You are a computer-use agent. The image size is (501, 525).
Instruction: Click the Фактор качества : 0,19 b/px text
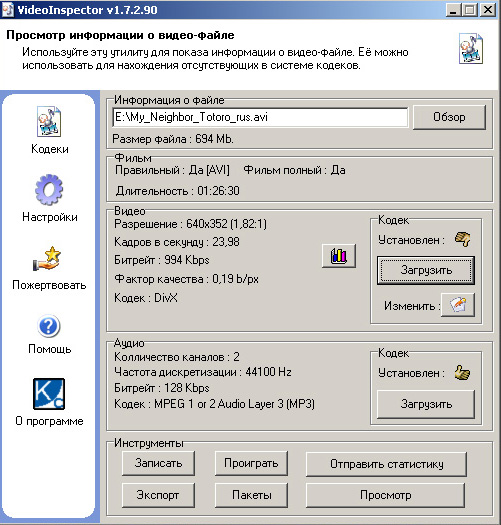tap(186, 279)
